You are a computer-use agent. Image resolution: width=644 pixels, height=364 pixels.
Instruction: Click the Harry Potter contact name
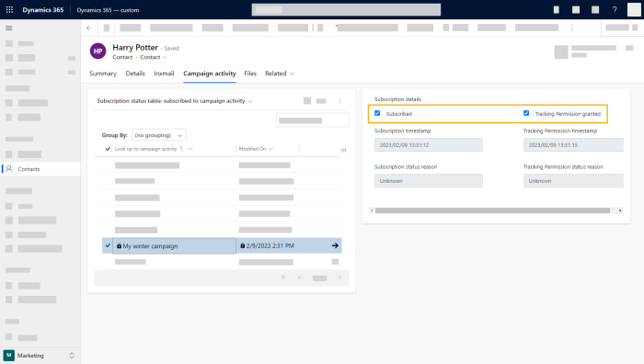pyautogui.click(x=135, y=48)
